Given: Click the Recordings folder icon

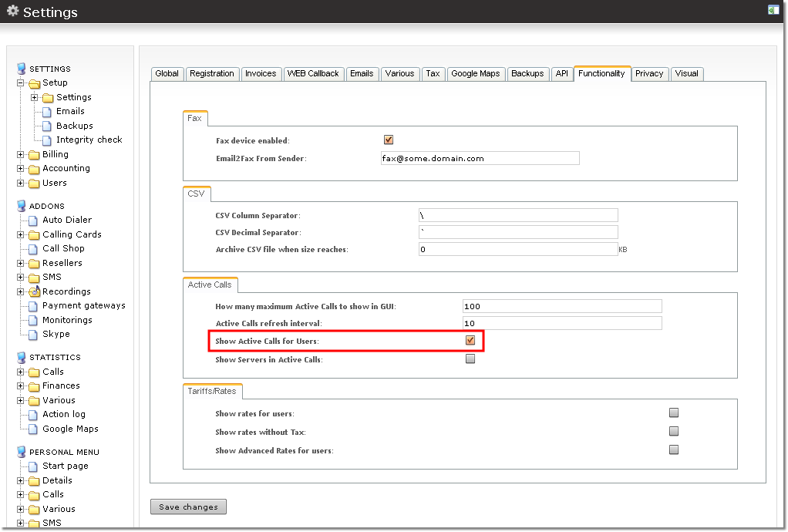Looking at the screenshot, I should coord(34,291).
